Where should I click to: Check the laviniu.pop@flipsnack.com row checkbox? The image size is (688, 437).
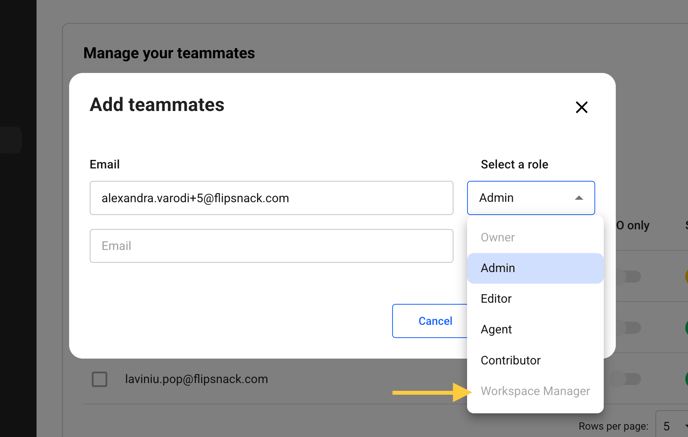pyautogui.click(x=100, y=379)
